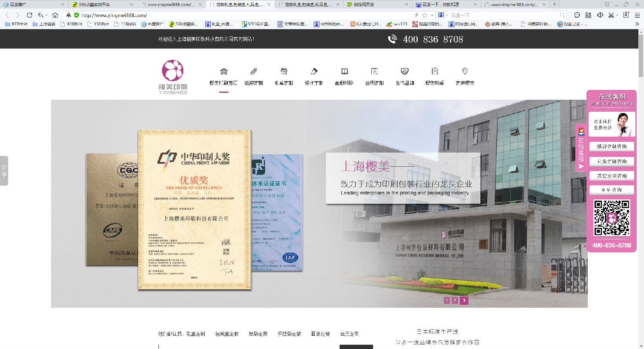
Task: Collapse the 在线客服 vertical side tab
Action: pos(581,147)
